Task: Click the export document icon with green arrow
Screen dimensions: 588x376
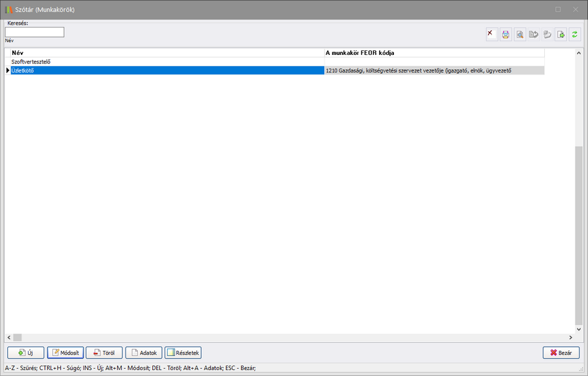Action: (561, 35)
